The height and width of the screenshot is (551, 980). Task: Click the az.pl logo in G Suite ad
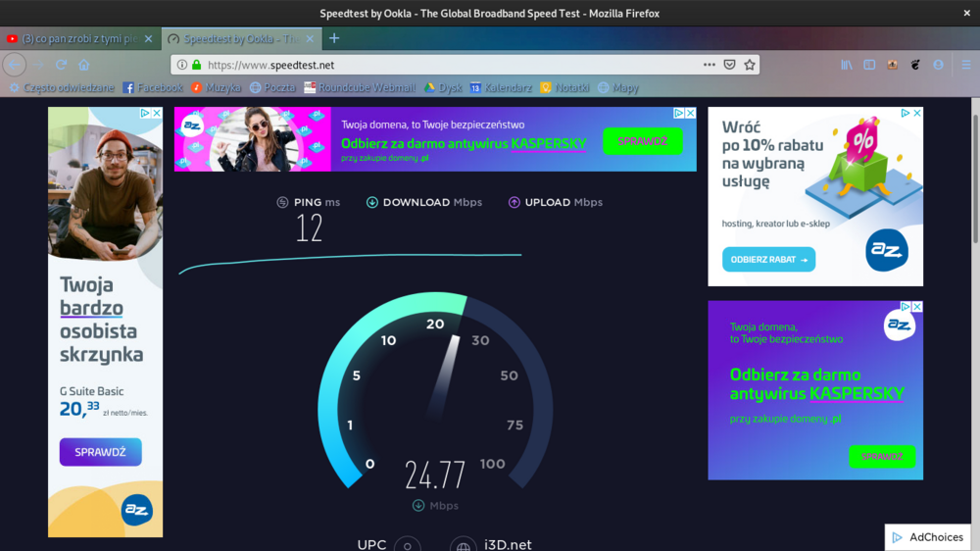pos(137,510)
